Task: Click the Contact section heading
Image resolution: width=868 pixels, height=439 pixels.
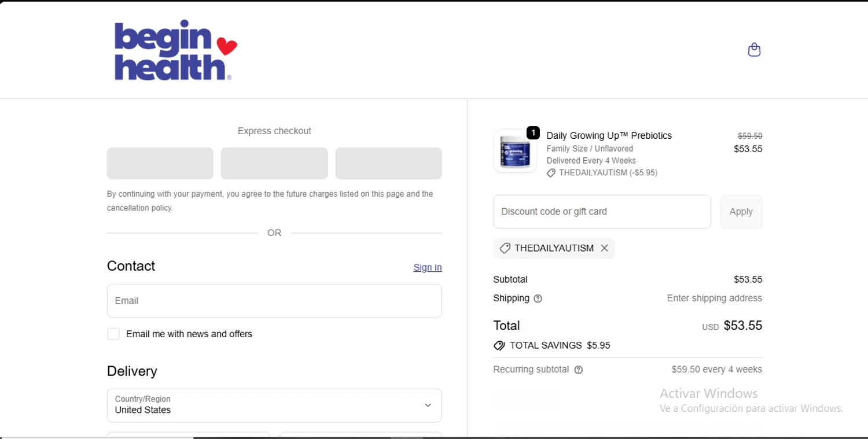Action: pyautogui.click(x=131, y=266)
